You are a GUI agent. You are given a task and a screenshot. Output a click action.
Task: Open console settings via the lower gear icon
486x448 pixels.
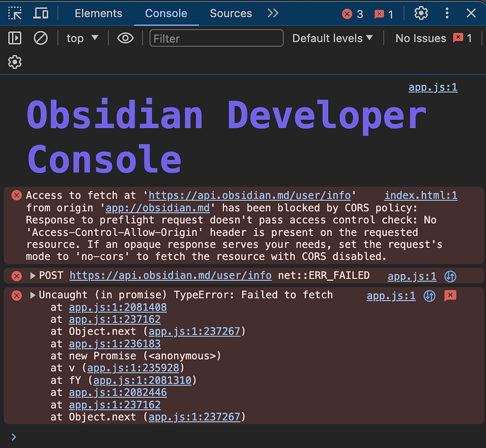[x=14, y=62]
